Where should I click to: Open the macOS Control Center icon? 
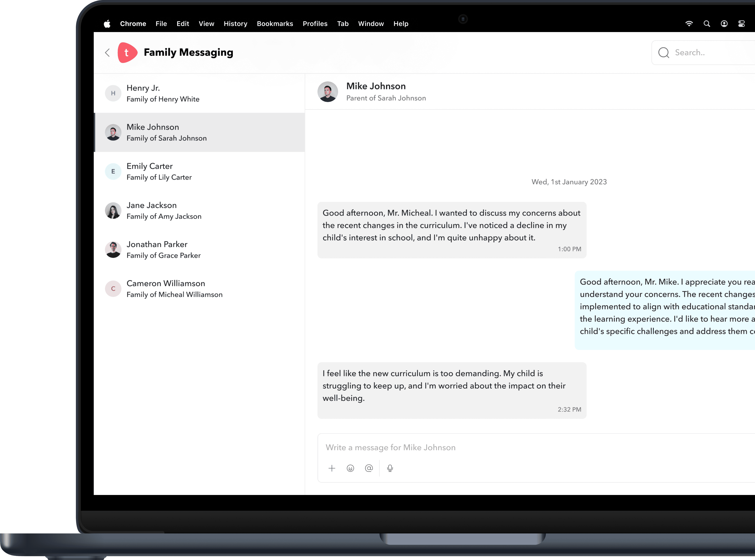(741, 24)
